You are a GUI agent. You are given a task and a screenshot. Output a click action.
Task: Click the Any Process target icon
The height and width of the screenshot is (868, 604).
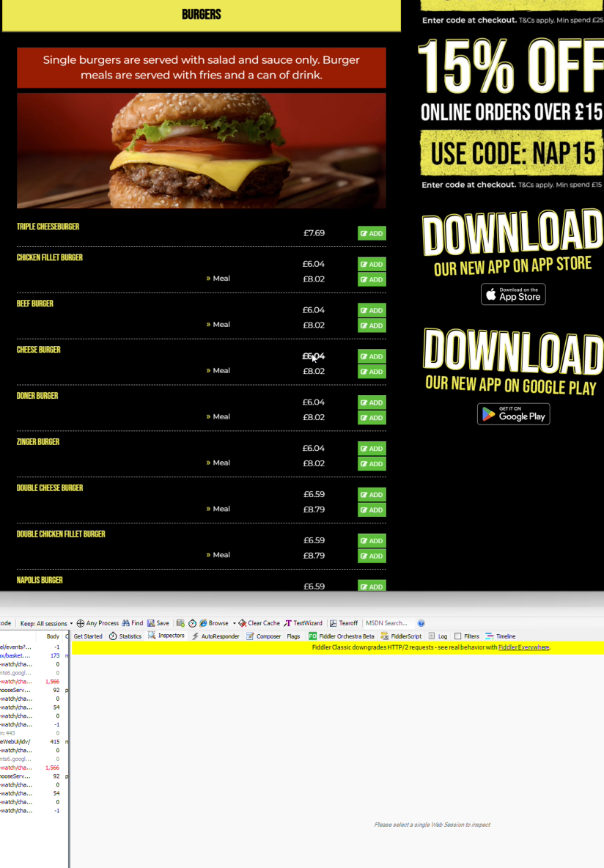81,623
